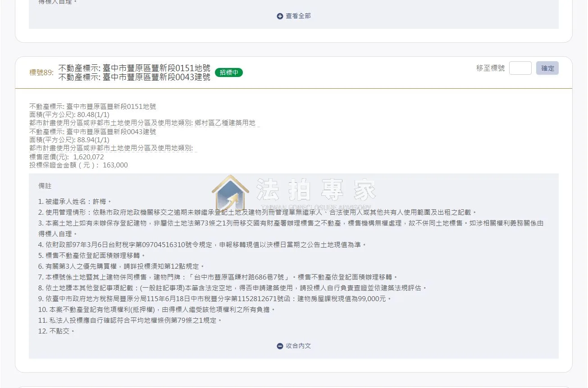Click remark 4 about 財政部97年3月6日 ruling
The image size is (588, 388).
click(203, 245)
